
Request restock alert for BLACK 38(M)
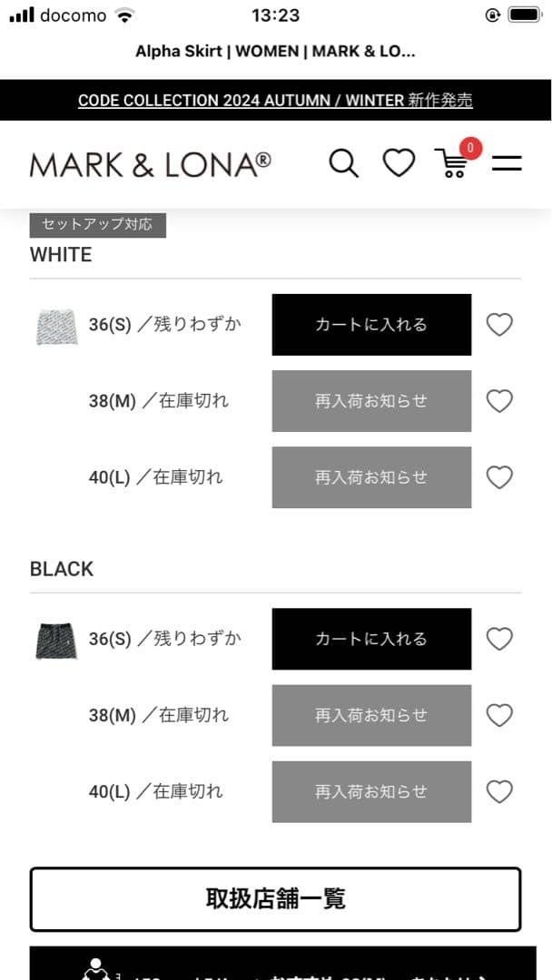[370, 715]
